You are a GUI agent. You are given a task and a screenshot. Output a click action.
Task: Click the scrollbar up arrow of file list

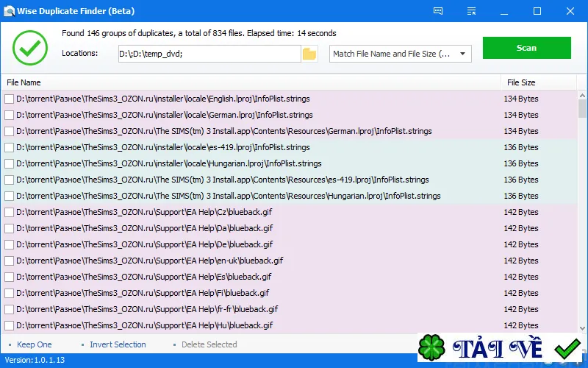582,96
